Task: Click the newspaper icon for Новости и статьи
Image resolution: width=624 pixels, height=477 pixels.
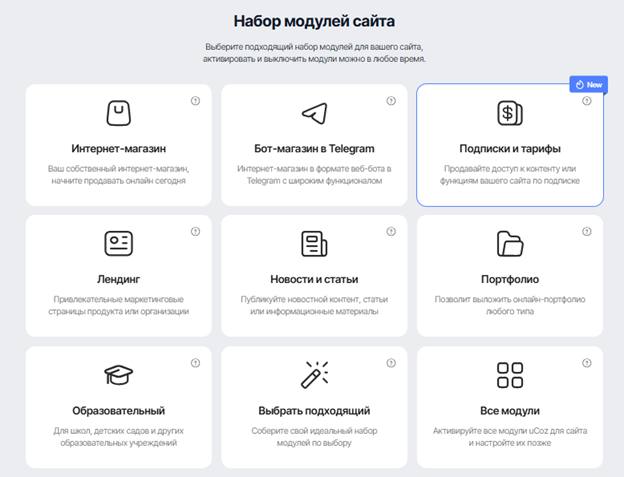Action: click(314, 243)
